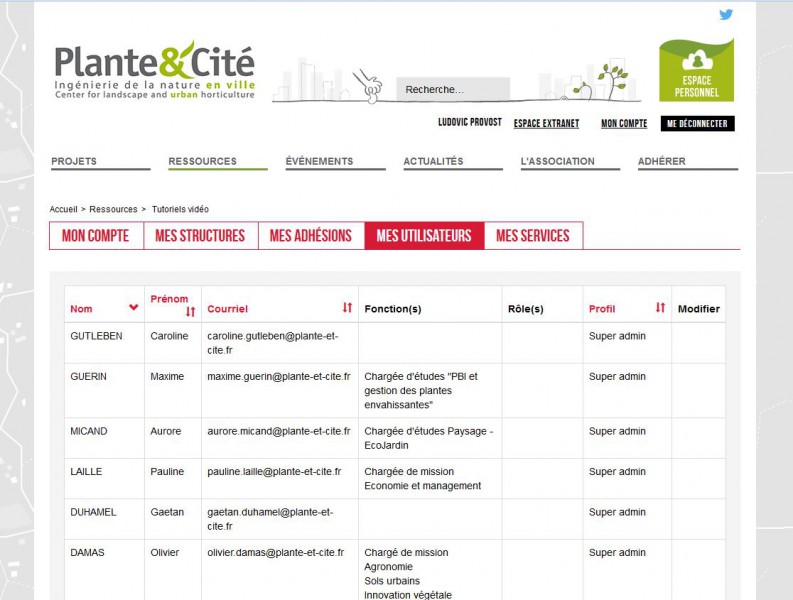Open the Espace Extranet link
This screenshot has height=600, width=793.
tap(546, 123)
